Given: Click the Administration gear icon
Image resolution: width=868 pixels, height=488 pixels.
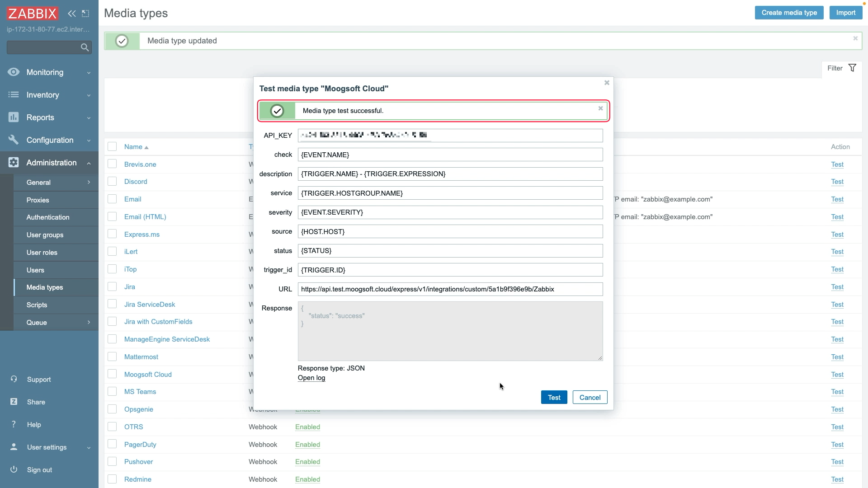Looking at the screenshot, I should pos(14,163).
